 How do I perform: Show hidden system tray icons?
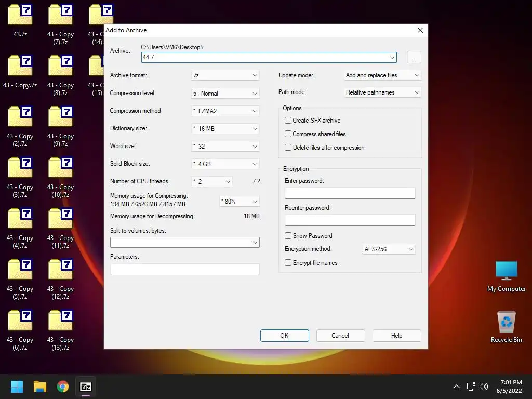tap(457, 387)
